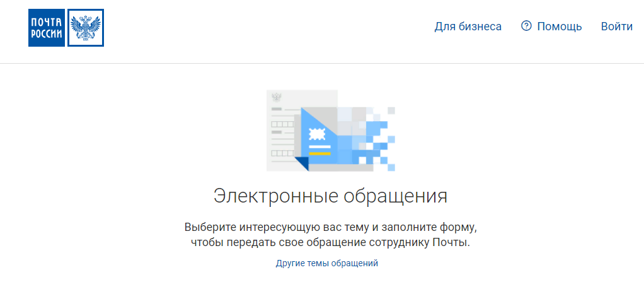Screen dimensions: 644x294
Task: Click the electronic appeals illustration
Action: coord(330,131)
